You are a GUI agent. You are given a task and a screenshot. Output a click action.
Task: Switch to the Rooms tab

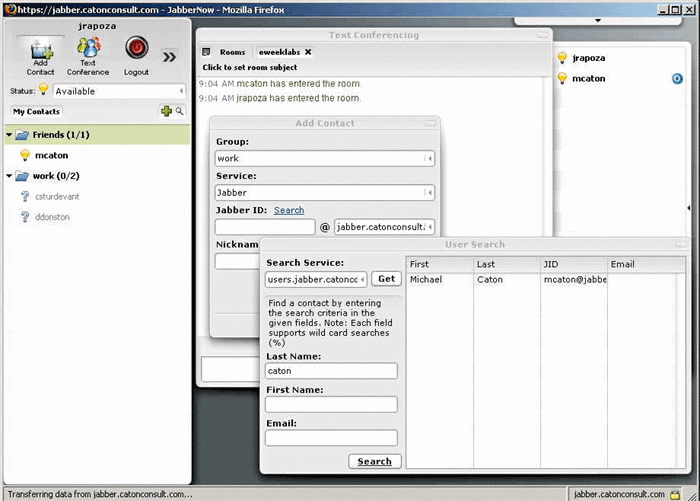pyautogui.click(x=232, y=52)
